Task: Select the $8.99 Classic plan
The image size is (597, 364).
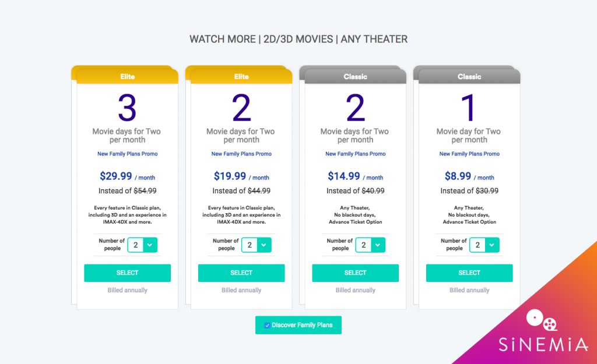Action: 469,273
